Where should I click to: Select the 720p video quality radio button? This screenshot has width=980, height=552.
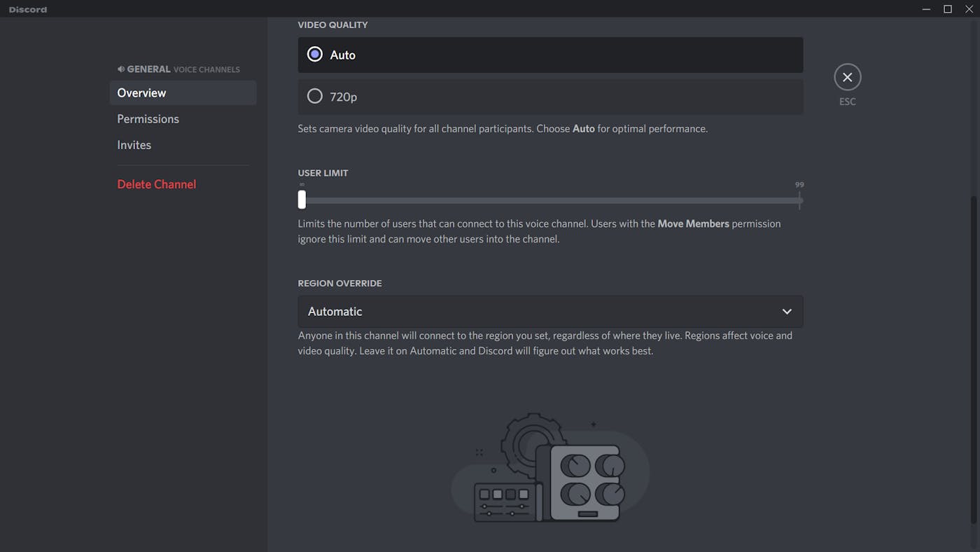[x=314, y=96]
